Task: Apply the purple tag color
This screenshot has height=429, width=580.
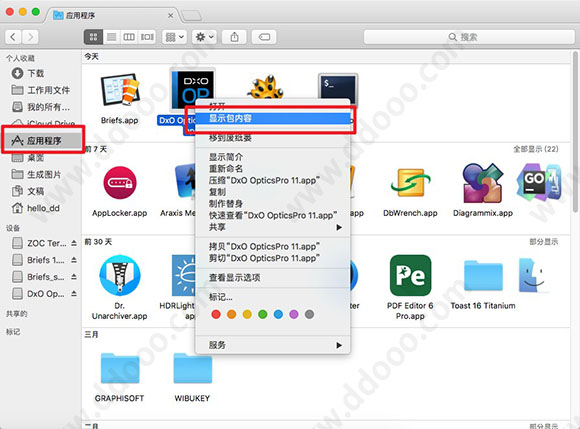Action: 294,314
